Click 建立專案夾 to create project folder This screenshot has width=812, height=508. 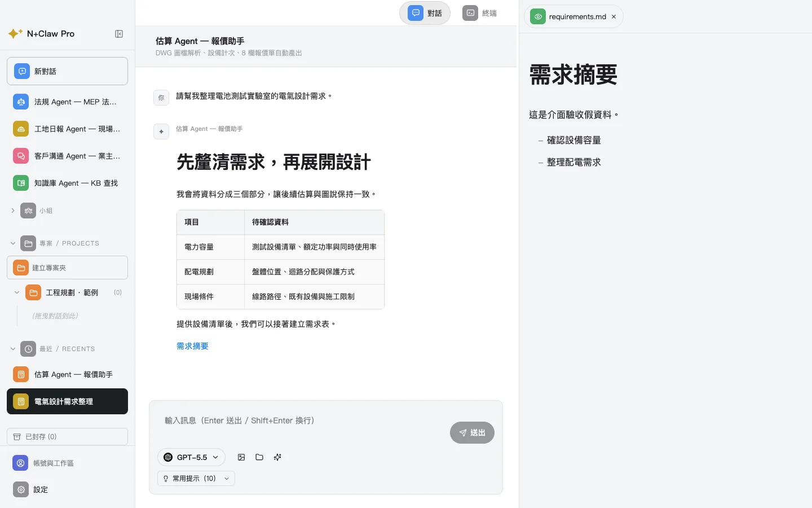tap(67, 268)
